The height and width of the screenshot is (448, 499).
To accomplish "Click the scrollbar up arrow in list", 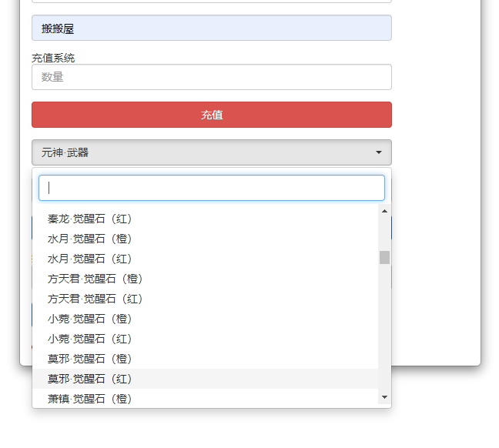I will [384, 211].
